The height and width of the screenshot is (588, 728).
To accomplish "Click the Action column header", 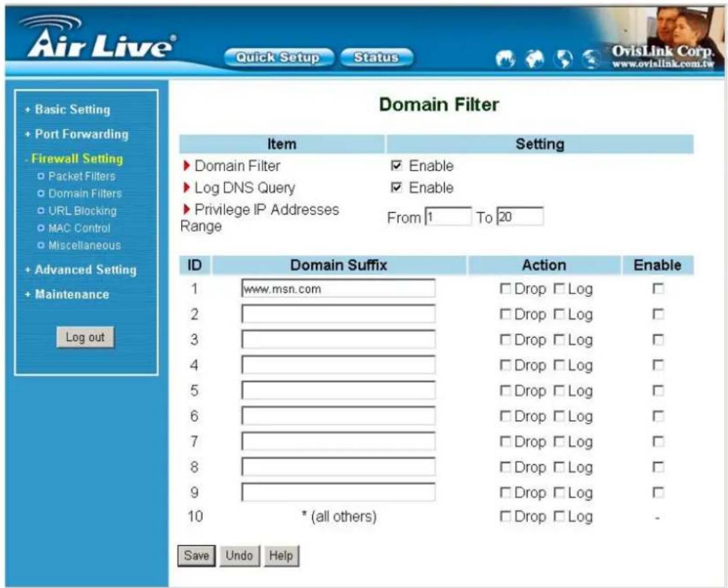I will [544, 265].
